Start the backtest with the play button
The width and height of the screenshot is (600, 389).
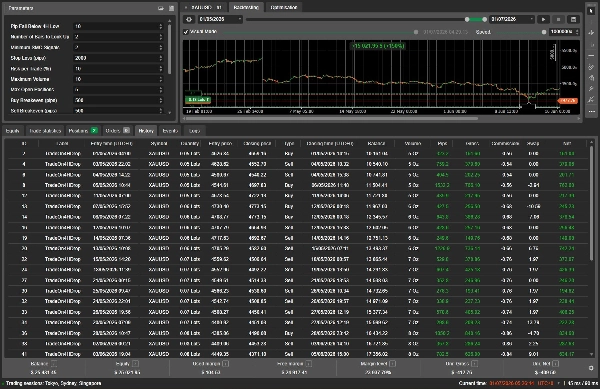pyautogui.click(x=543, y=19)
